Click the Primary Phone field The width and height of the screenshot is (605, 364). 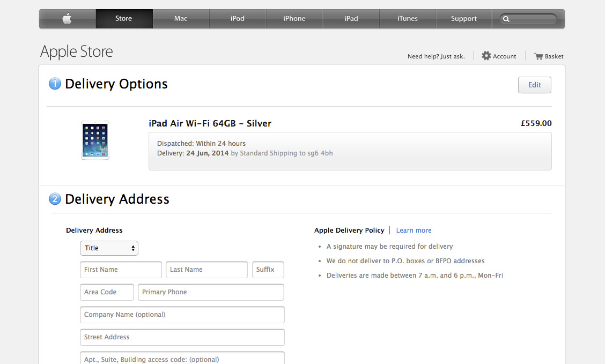211,292
